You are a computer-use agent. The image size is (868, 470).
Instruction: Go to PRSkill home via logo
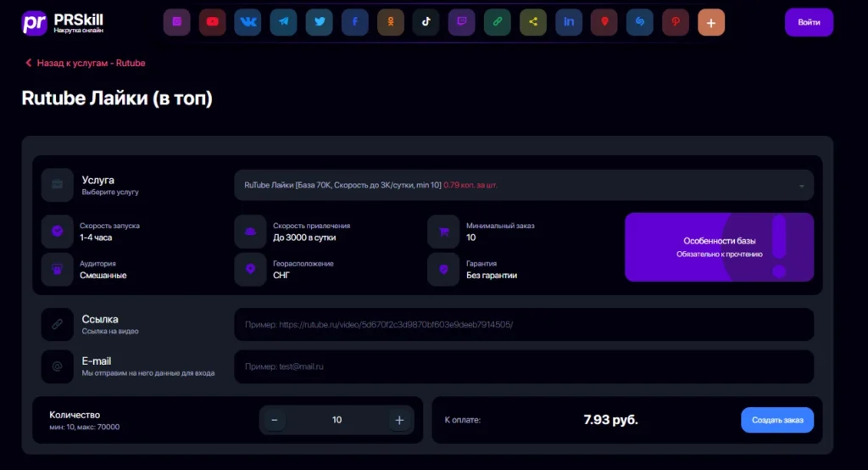(x=63, y=23)
